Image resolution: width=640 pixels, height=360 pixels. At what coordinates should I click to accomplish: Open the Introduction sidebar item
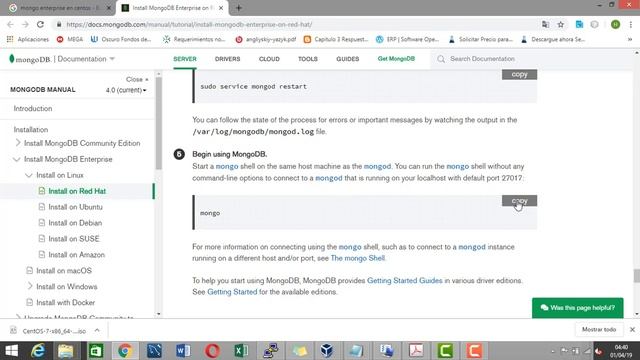(x=33, y=109)
